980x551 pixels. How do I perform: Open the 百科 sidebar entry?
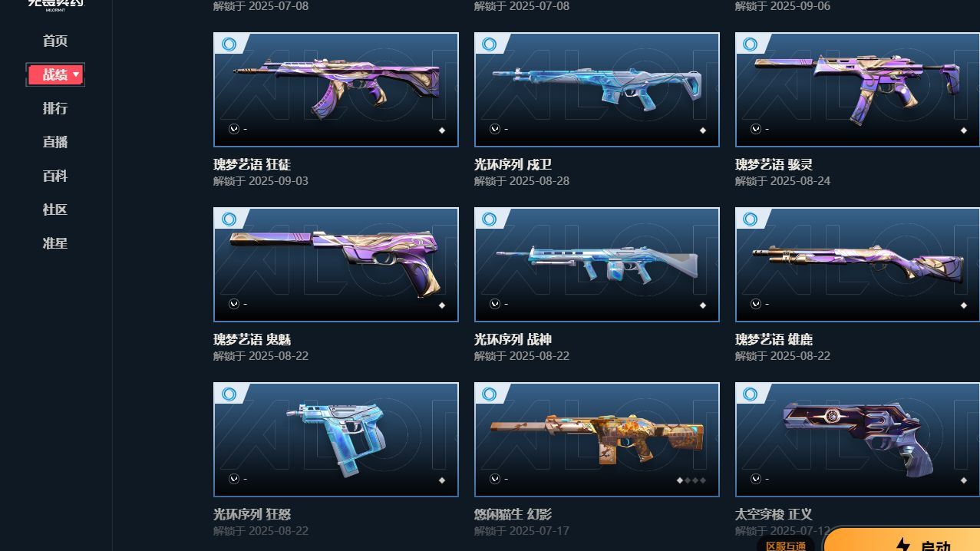point(55,176)
